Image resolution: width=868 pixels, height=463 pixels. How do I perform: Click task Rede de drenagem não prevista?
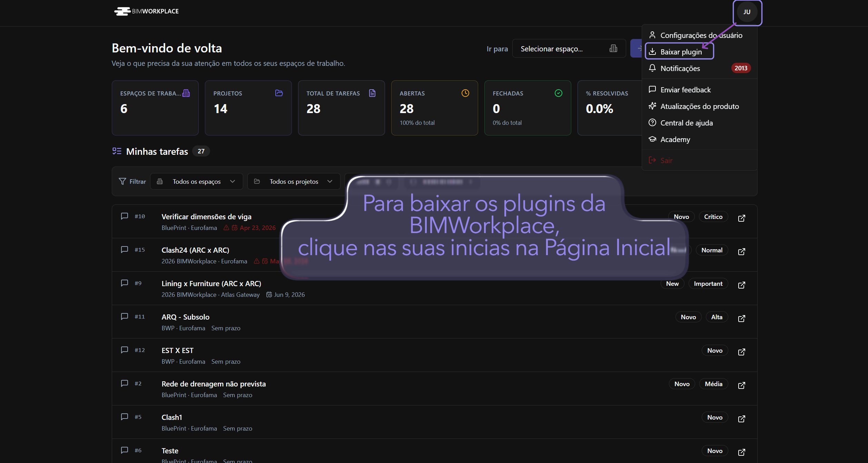(214, 384)
